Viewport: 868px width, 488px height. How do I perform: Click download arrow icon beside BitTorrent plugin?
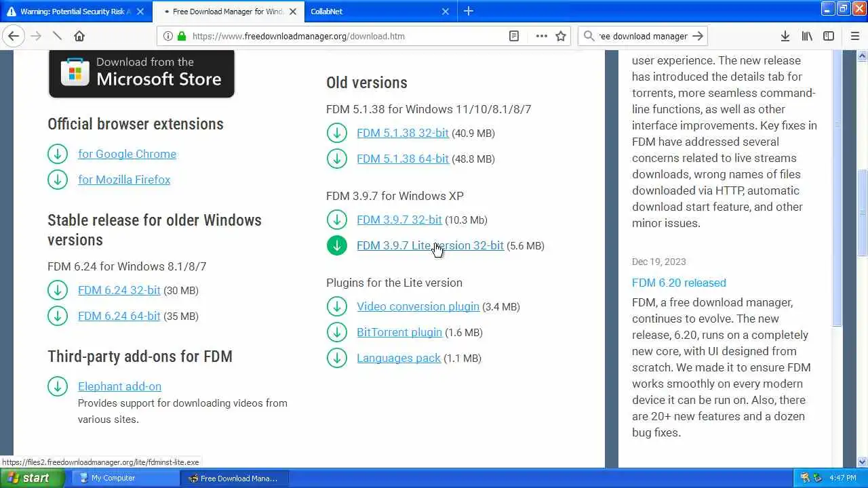tap(336, 332)
